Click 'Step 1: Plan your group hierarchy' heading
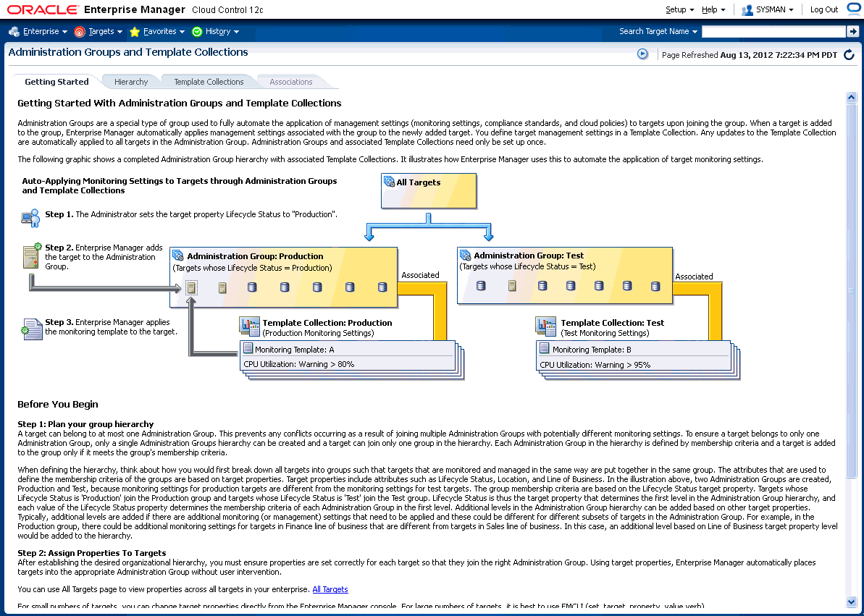Viewport: 864px width, 616px height. 85,424
